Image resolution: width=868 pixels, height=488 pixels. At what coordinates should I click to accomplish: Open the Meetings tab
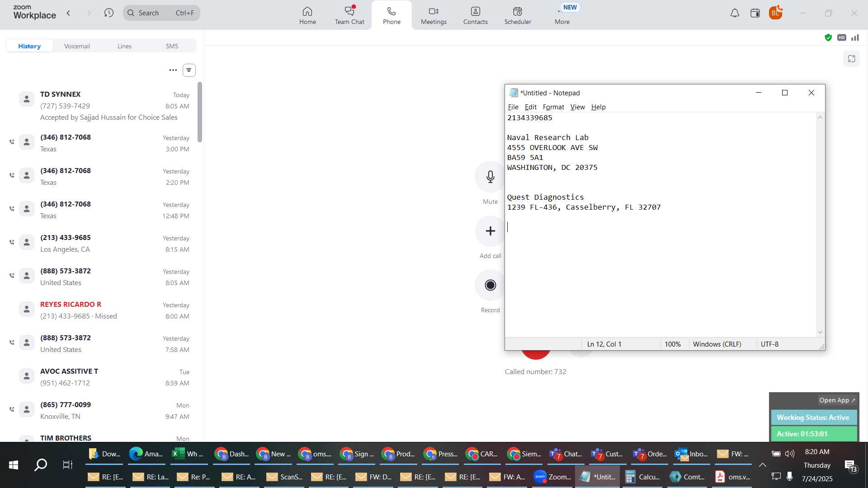pyautogui.click(x=434, y=15)
